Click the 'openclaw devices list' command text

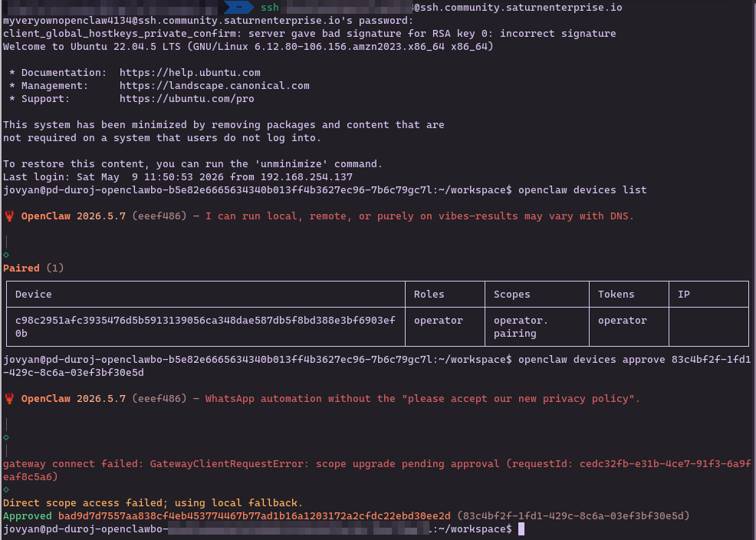(583, 190)
